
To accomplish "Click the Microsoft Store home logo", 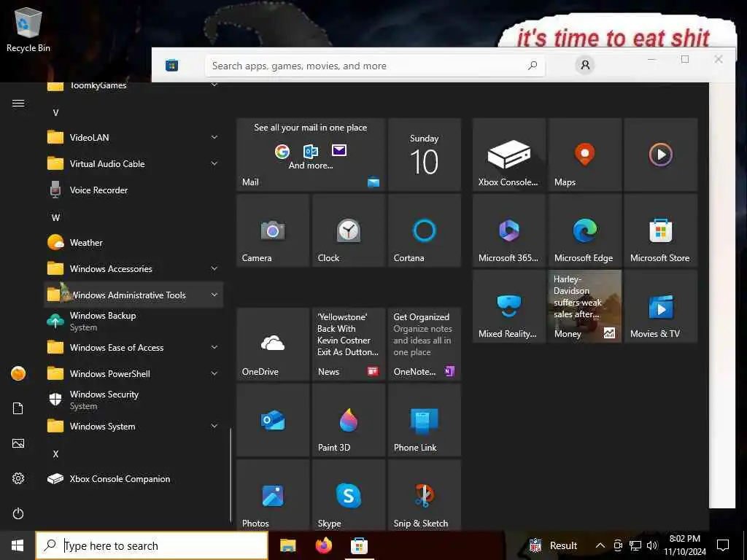I will pos(172,65).
